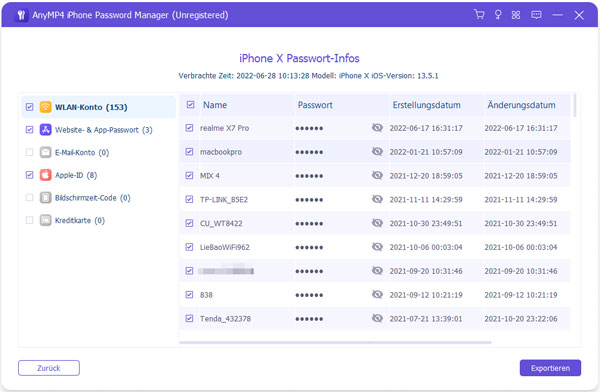Deselect the MIX 4 row checkbox

pyautogui.click(x=189, y=175)
